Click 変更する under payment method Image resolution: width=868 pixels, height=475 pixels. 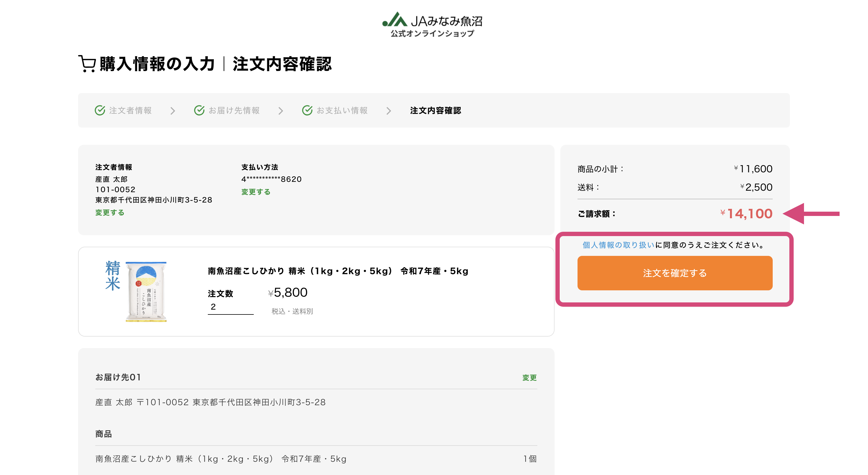pos(256,192)
